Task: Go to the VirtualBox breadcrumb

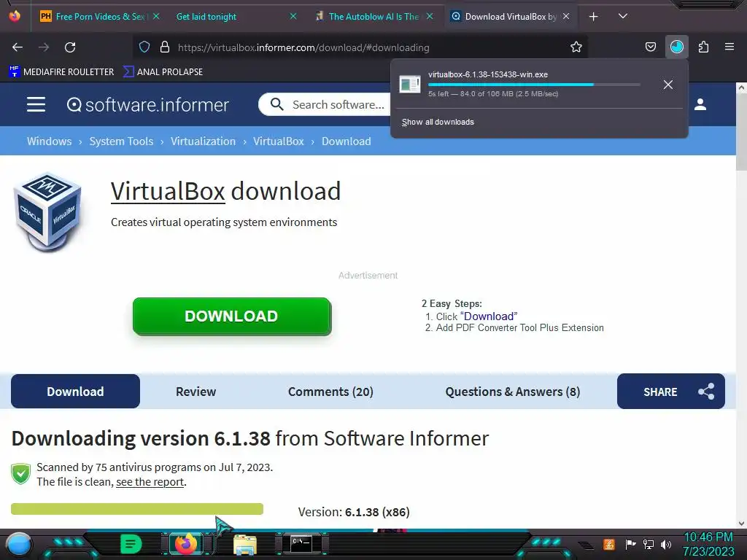Action: (278, 141)
